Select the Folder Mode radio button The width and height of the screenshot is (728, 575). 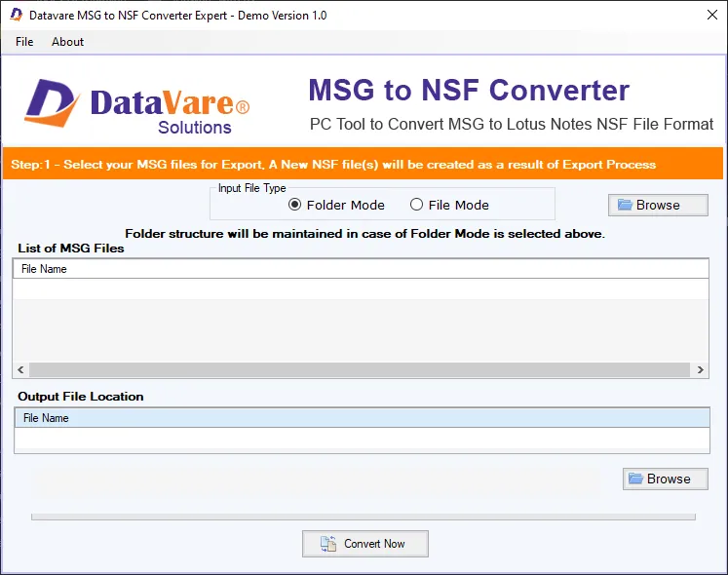point(336,205)
